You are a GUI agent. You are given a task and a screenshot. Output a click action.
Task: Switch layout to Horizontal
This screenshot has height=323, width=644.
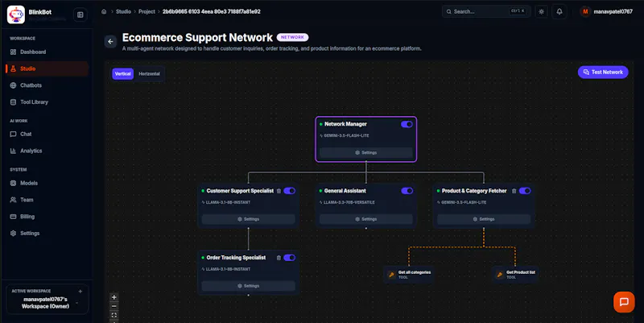pyautogui.click(x=149, y=73)
